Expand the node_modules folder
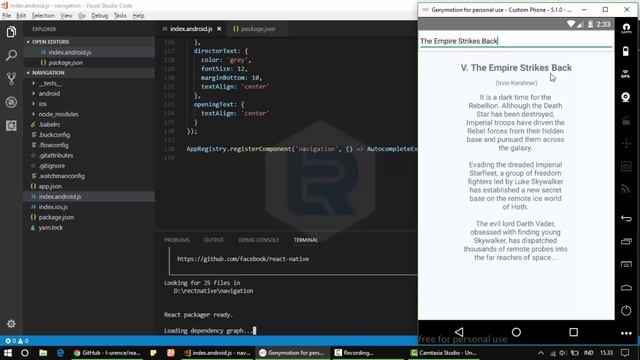The width and height of the screenshot is (640, 360). pos(58,114)
